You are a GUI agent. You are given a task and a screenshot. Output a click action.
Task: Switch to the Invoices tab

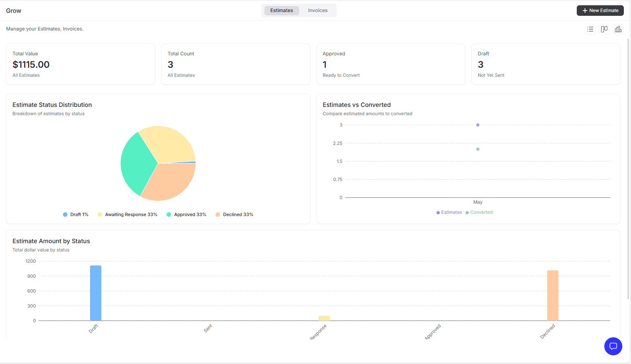pos(317,10)
